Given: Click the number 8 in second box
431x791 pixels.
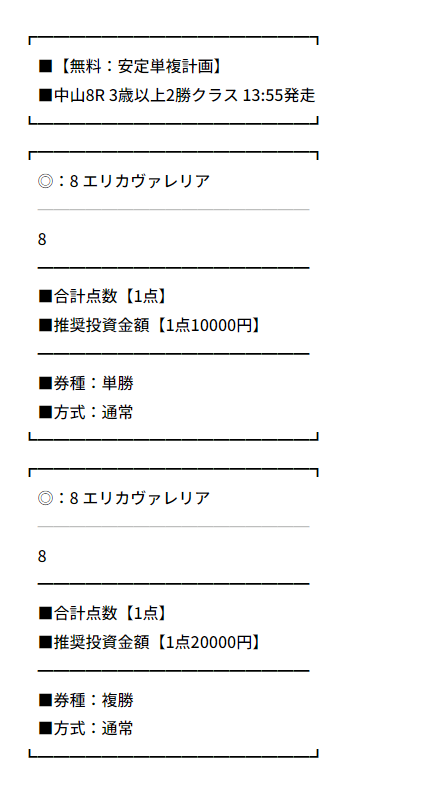Looking at the screenshot, I should coord(42,556).
